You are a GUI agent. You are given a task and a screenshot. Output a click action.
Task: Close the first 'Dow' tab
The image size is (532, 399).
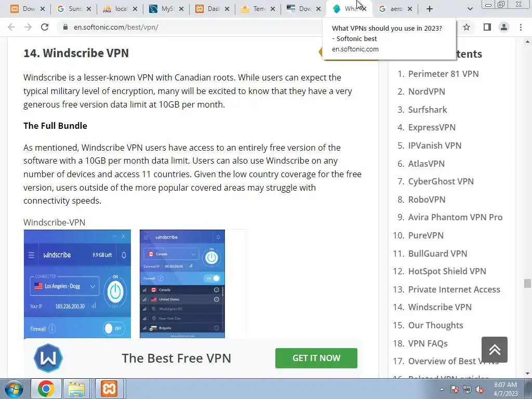click(x=43, y=9)
